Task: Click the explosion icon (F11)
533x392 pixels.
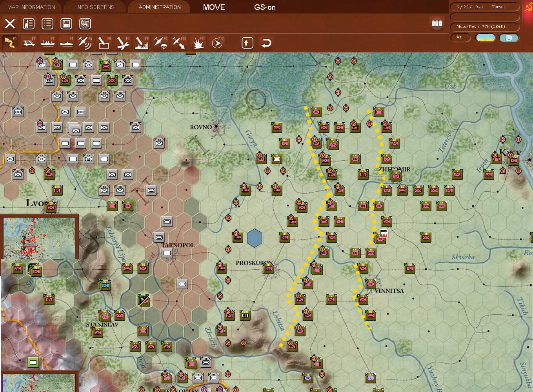Action: tap(198, 43)
